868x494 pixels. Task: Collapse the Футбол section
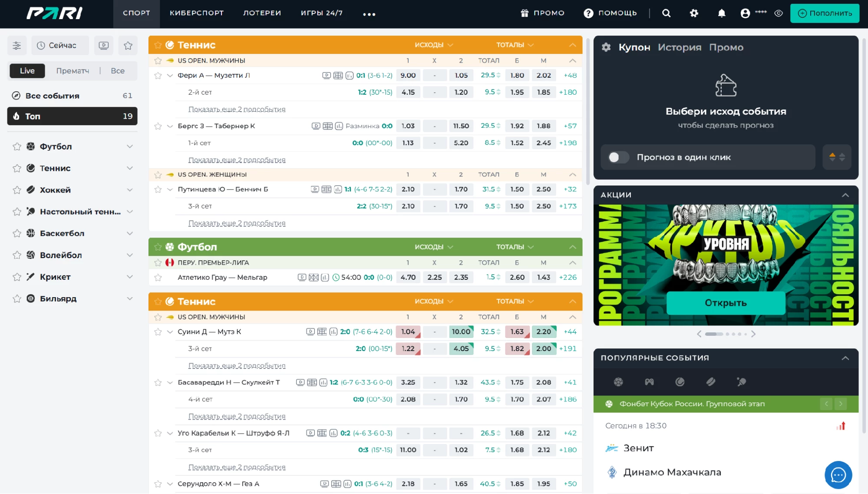[573, 247]
